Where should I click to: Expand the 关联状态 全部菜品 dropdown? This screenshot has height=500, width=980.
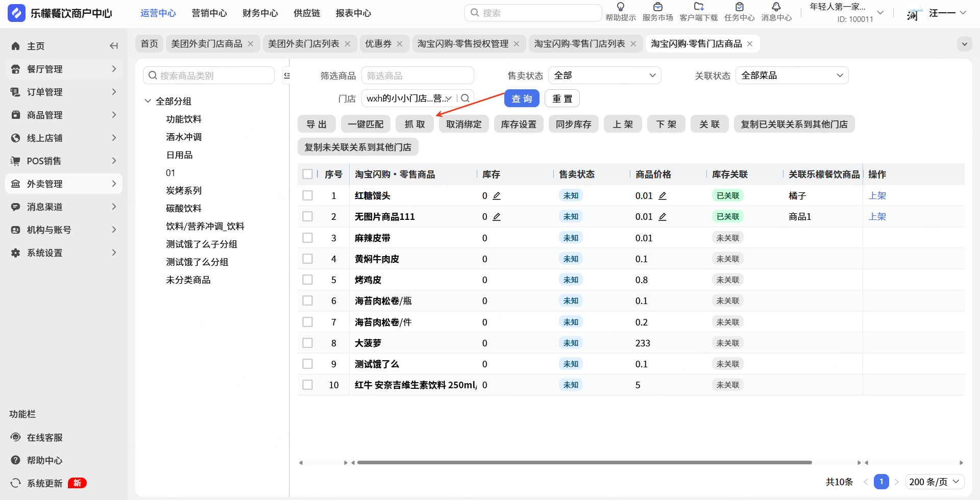point(791,76)
